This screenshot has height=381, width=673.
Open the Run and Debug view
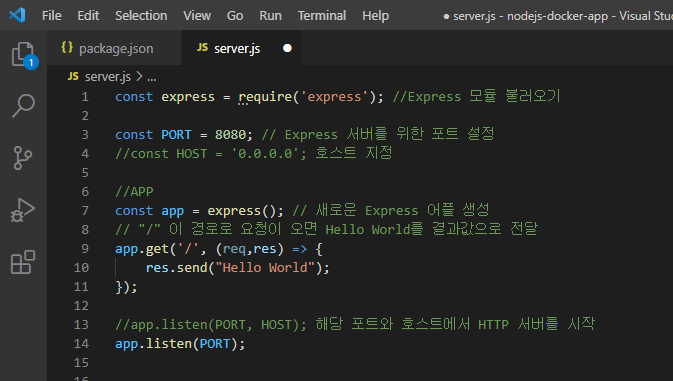pyautogui.click(x=22, y=210)
